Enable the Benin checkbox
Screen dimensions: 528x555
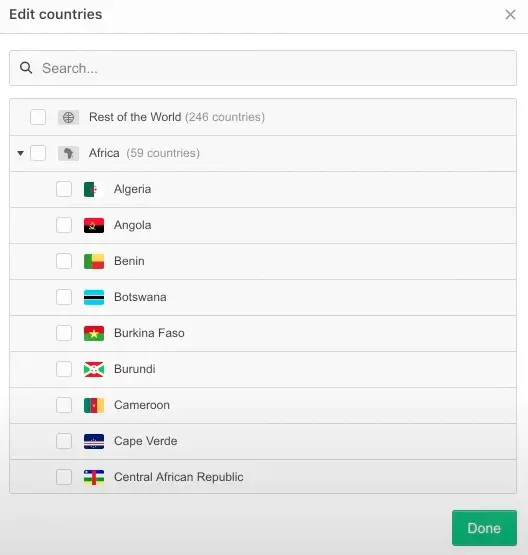coord(64,261)
